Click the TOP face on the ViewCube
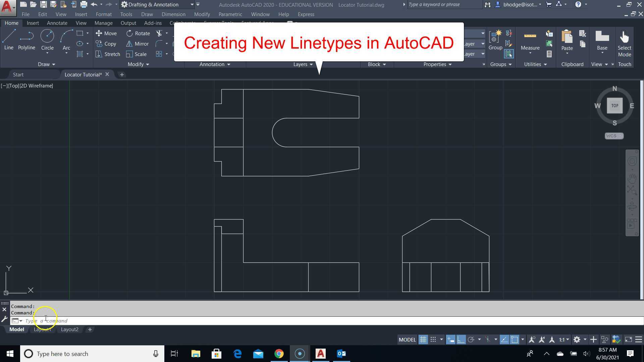This screenshot has width=644, height=362. (x=614, y=105)
